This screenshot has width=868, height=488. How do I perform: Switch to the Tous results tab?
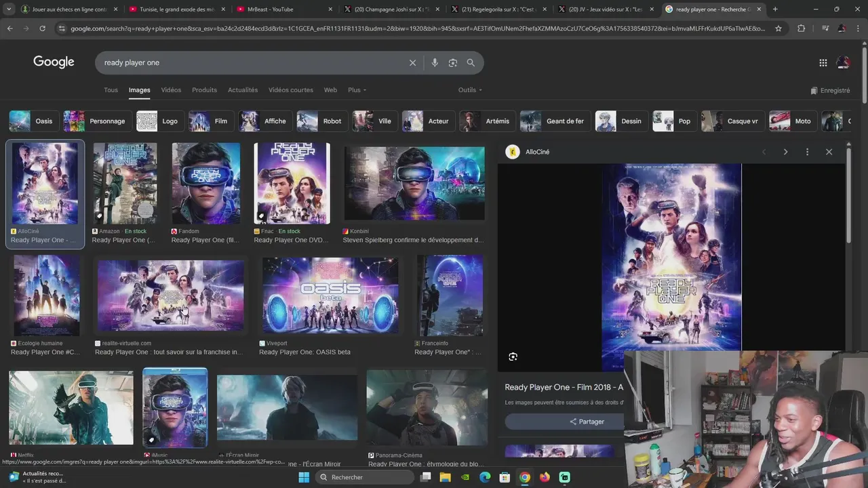pyautogui.click(x=111, y=90)
